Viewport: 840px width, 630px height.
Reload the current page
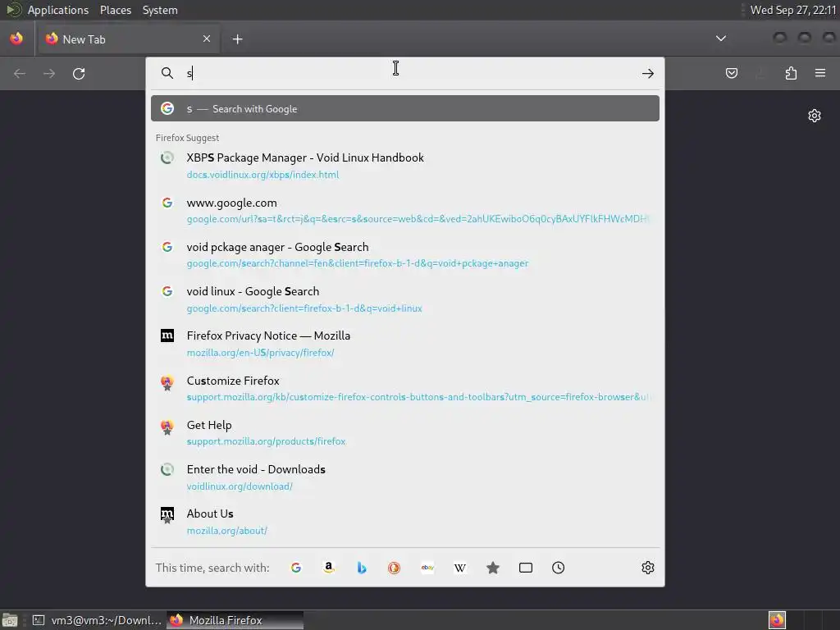pyautogui.click(x=79, y=73)
